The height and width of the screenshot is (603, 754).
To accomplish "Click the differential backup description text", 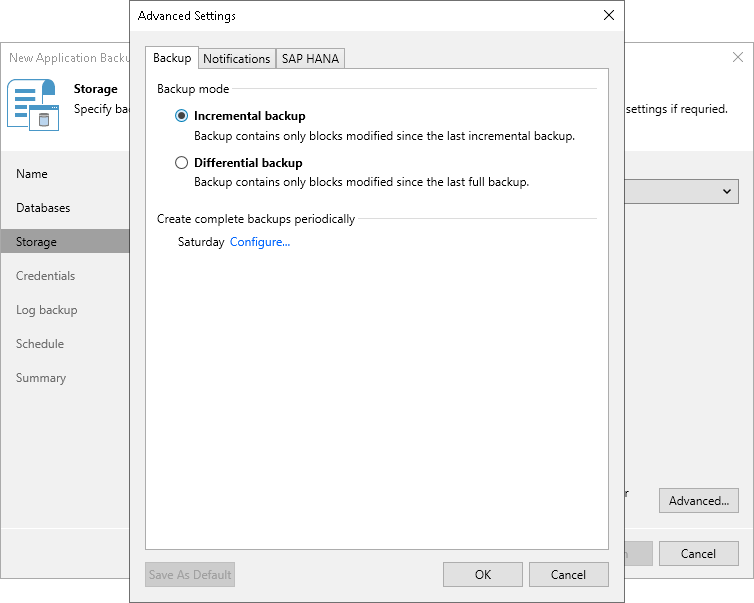I will [361, 182].
